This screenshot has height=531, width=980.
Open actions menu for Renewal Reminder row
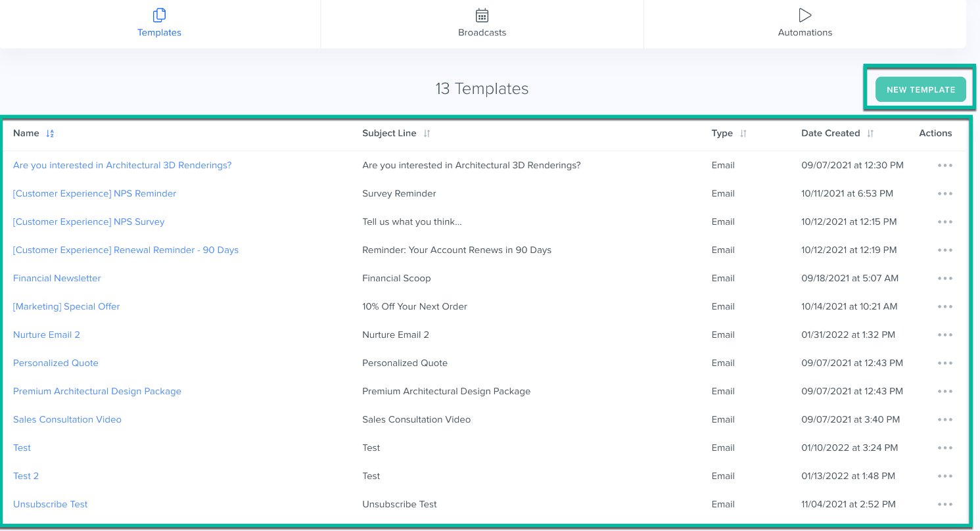tap(945, 250)
